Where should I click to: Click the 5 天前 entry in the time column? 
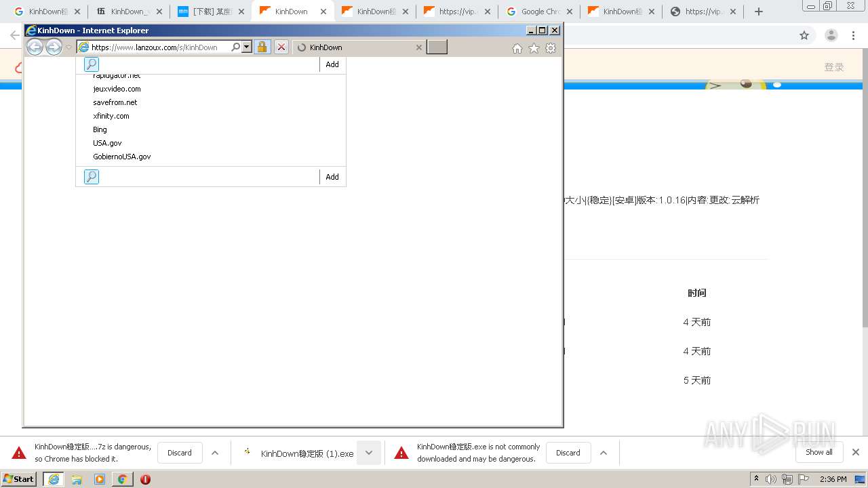click(697, 380)
